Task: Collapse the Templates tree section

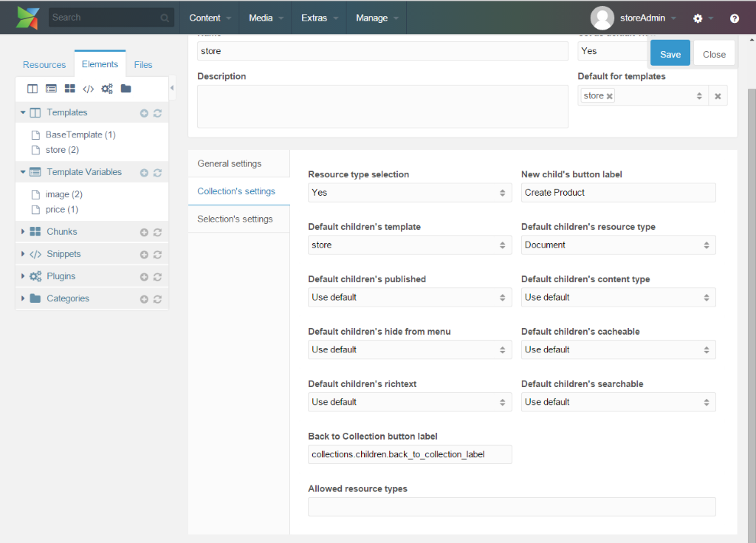Action: click(x=23, y=112)
